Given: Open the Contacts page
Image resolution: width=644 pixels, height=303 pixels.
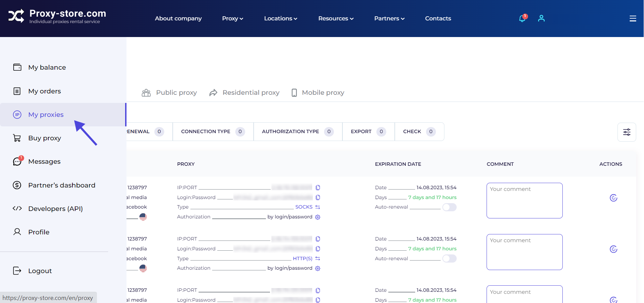Looking at the screenshot, I should (x=438, y=18).
